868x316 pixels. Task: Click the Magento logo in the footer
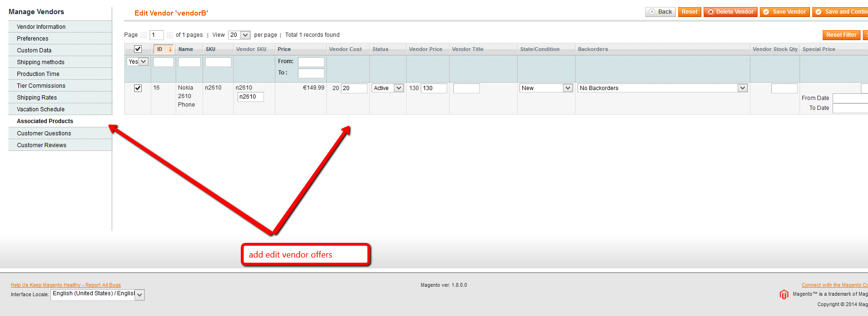point(784,295)
